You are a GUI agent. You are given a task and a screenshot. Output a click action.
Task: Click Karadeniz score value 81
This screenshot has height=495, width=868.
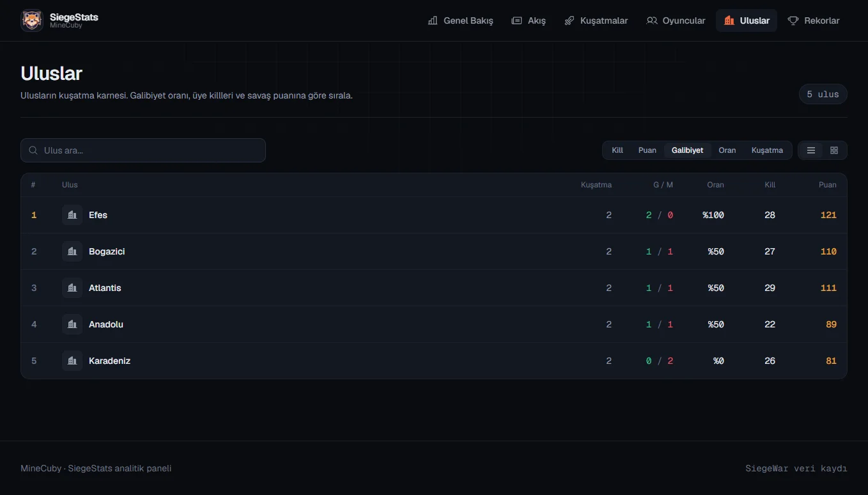click(x=831, y=361)
